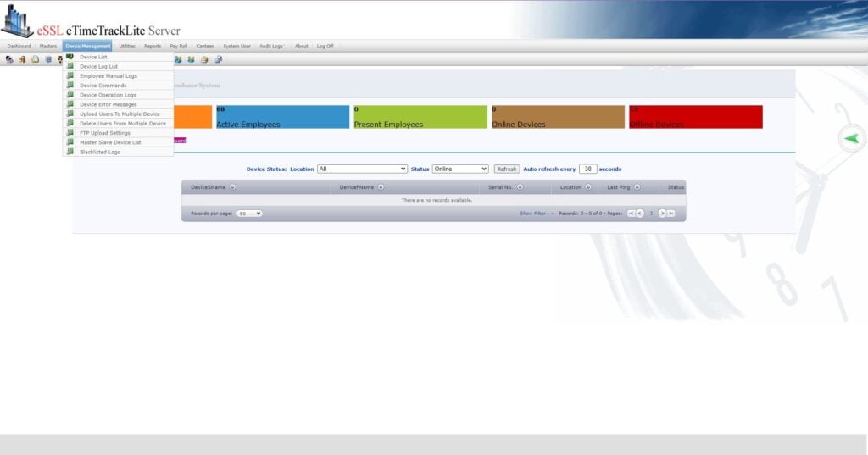This screenshot has width=868, height=455.
Task: Click Log Off in menu bar
Action: coord(325,46)
